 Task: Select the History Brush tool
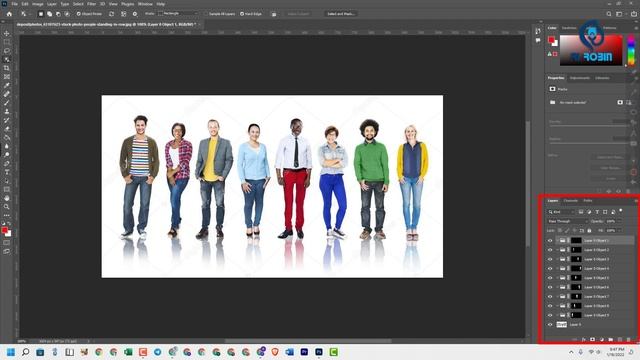click(7, 120)
